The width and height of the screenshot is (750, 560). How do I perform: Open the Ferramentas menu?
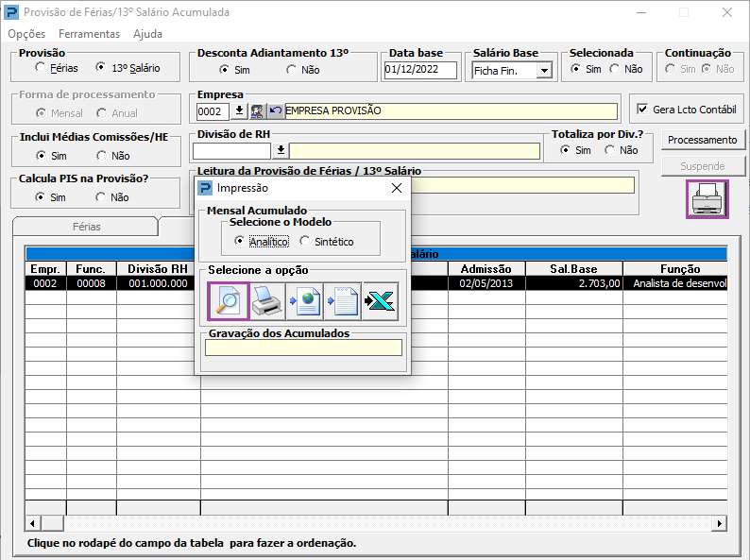[89, 34]
